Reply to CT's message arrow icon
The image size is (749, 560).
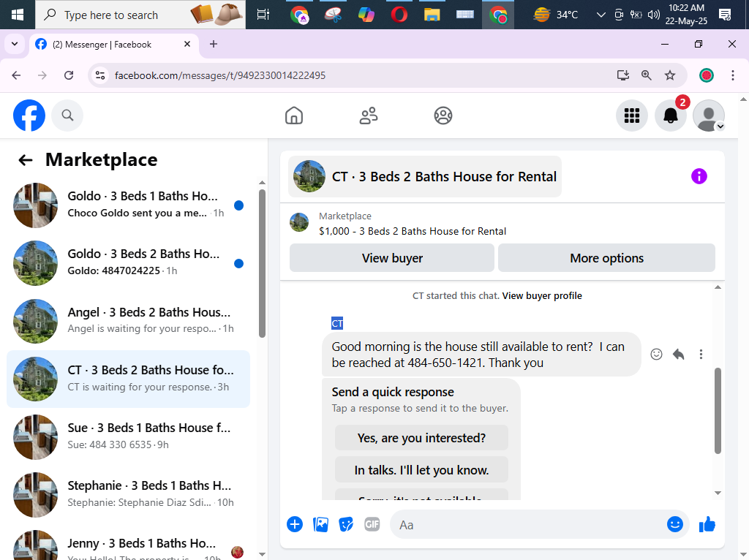[x=678, y=355]
